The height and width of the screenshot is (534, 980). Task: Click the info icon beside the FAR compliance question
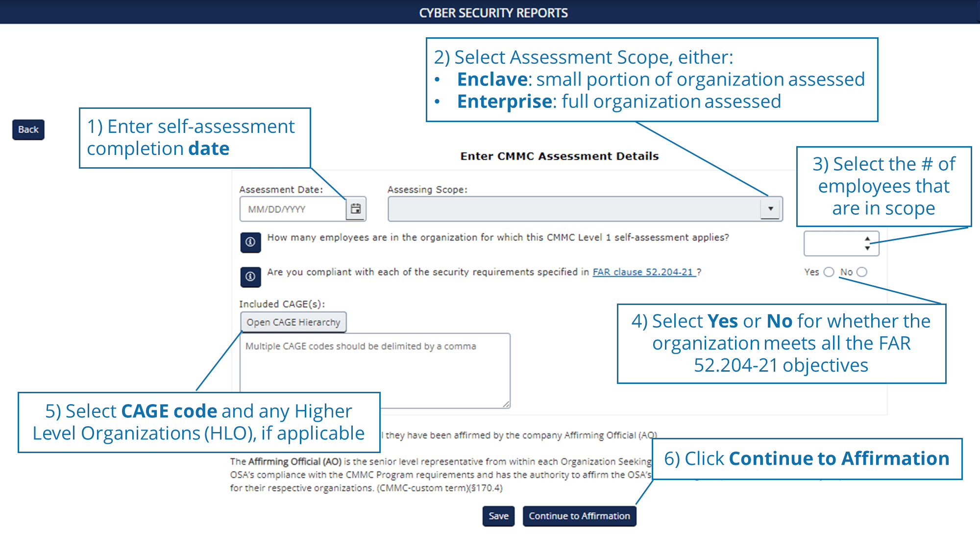click(x=250, y=277)
